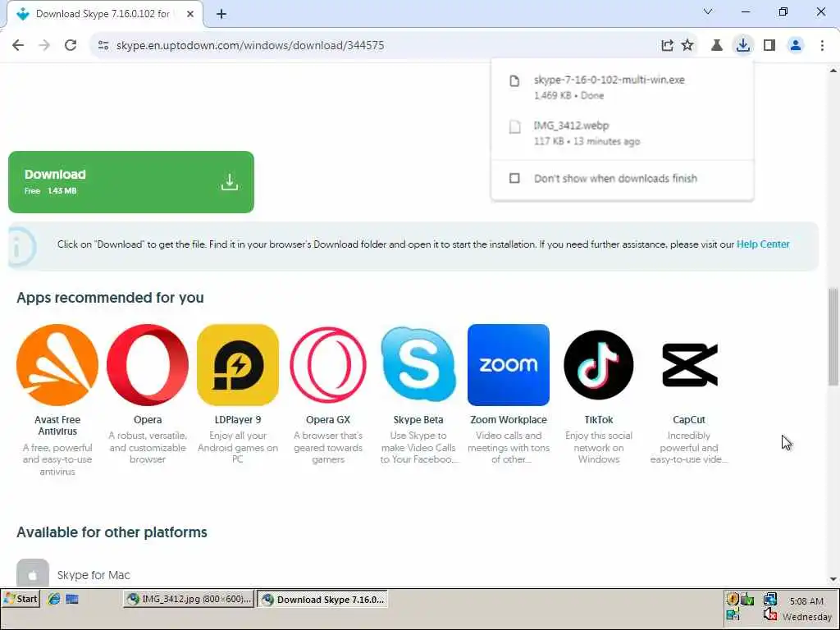840x630 pixels.
Task: Open the Opera app icon
Action: pyautogui.click(x=148, y=365)
